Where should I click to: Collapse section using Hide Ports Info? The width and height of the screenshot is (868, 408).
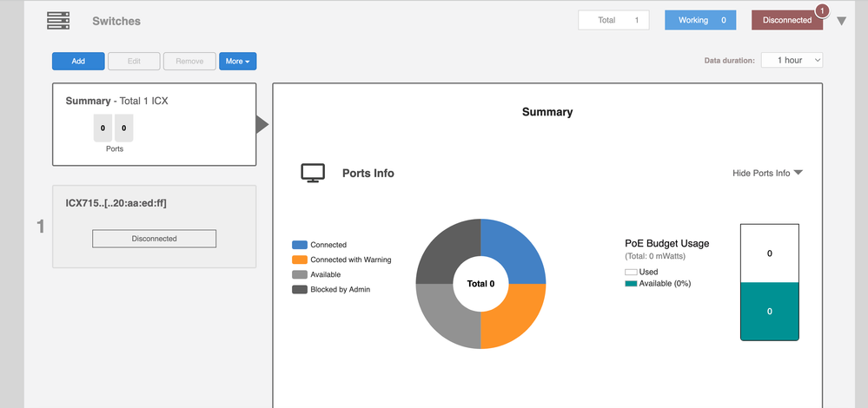pyautogui.click(x=767, y=173)
